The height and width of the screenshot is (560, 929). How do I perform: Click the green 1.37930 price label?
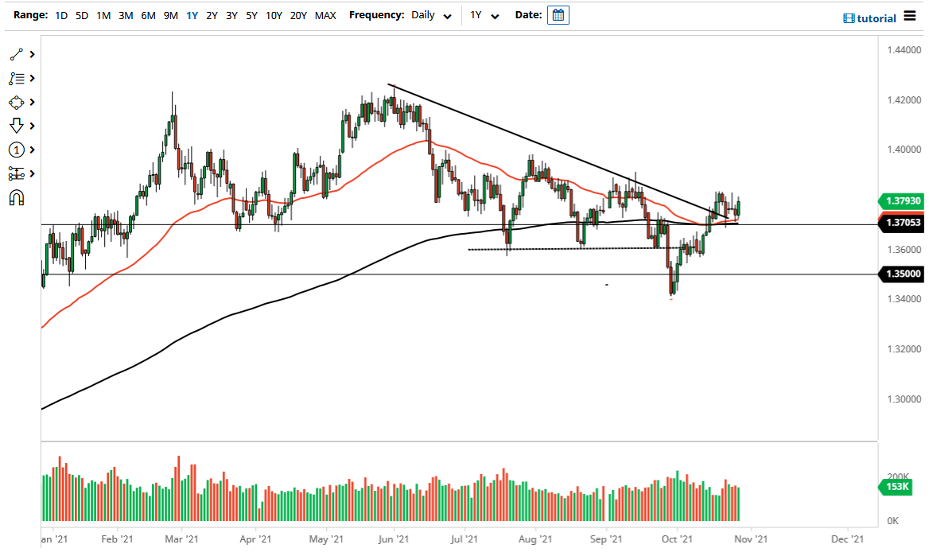pyautogui.click(x=901, y=201)
